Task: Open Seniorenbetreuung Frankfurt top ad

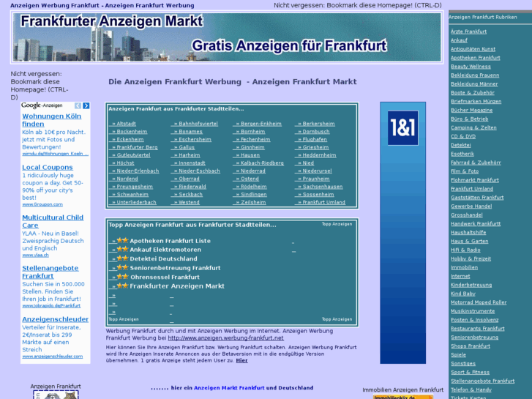Action: (x=175, y=268)
